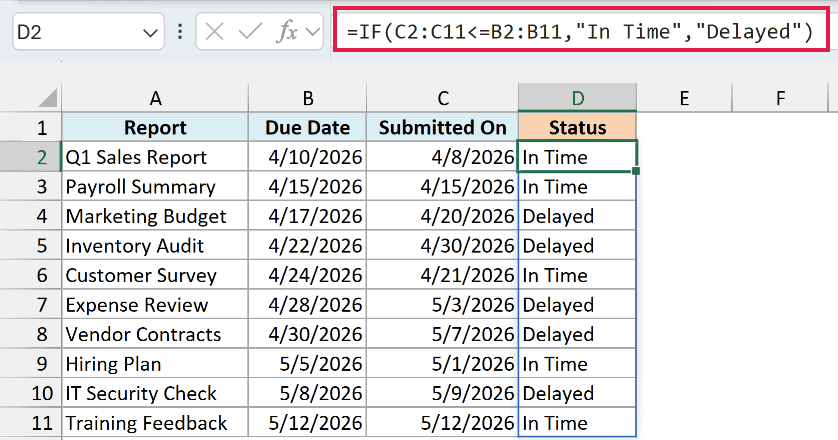This screenshot has width=838, height=440.
Task: Click due date 4/10/2026
Action: [x=307, y=157]
